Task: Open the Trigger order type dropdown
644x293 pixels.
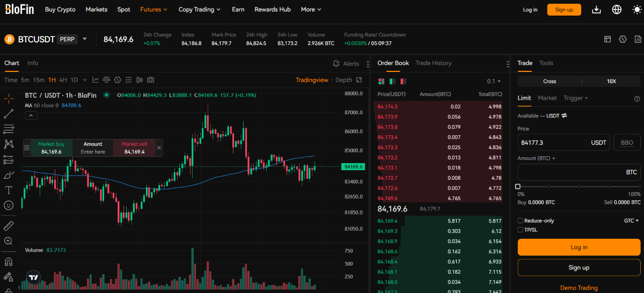Action: click(x=576, y=98)
